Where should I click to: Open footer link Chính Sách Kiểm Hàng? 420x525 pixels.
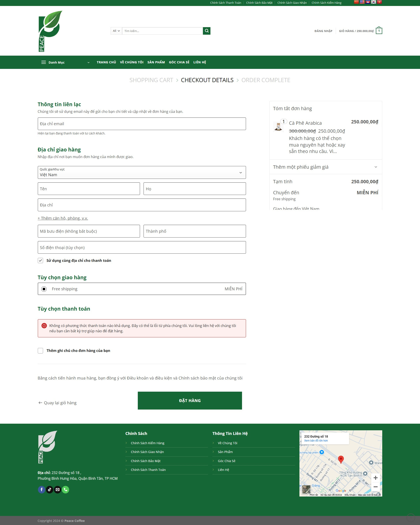click(x=148, y=443)
